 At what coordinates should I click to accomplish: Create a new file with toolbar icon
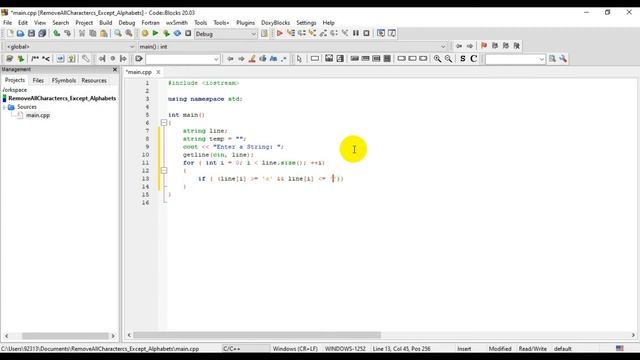pos(10,33)
